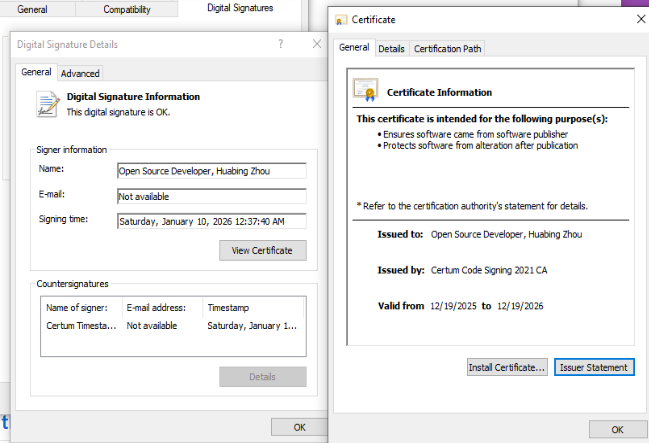649x443 pixels.
Task: Click the Issued to name in Certificate window
Action: pos(506,234)
